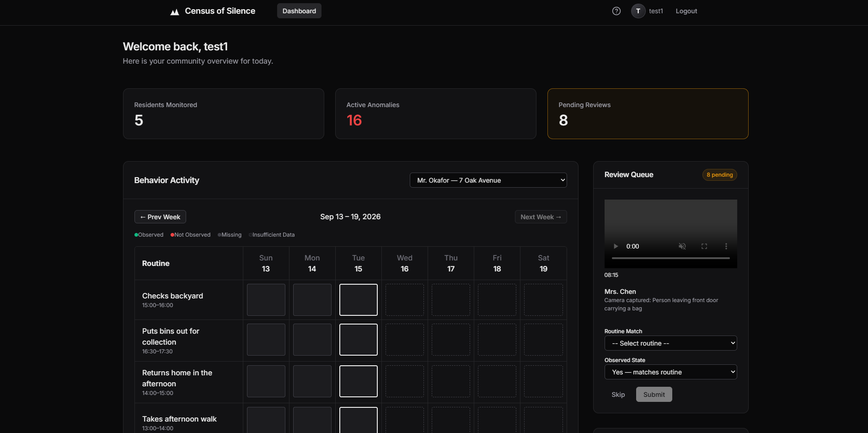Go to Prev Week
Screen dimensions: 868x433
click(160, 217)
